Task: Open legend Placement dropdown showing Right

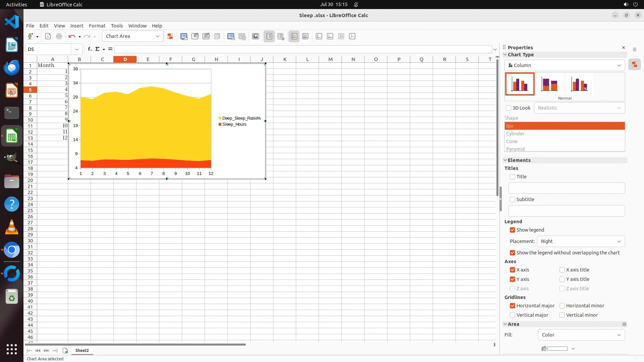Action: pyautogui.click(x=581, y=241)
